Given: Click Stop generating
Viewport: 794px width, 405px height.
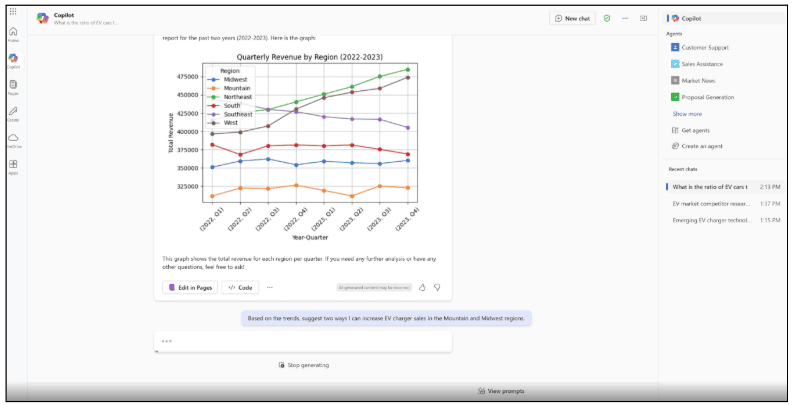Looking at the screenshot, I should [x=303, y=365].
